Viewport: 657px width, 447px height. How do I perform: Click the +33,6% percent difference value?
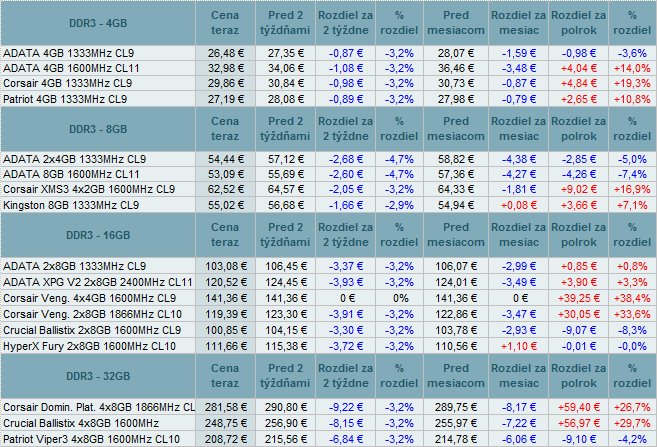[x=632, y=314]
